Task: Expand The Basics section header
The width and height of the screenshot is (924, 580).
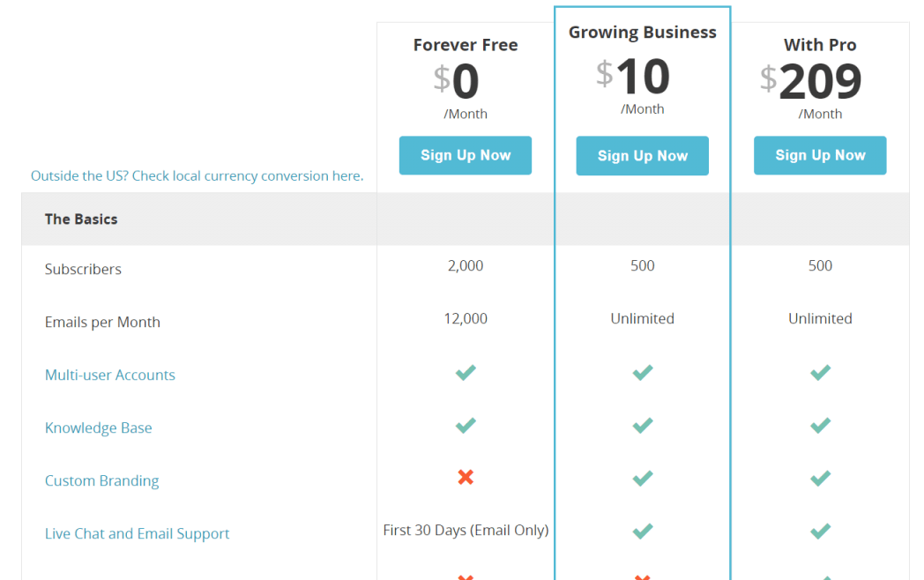Action: [x=80, y=219]
